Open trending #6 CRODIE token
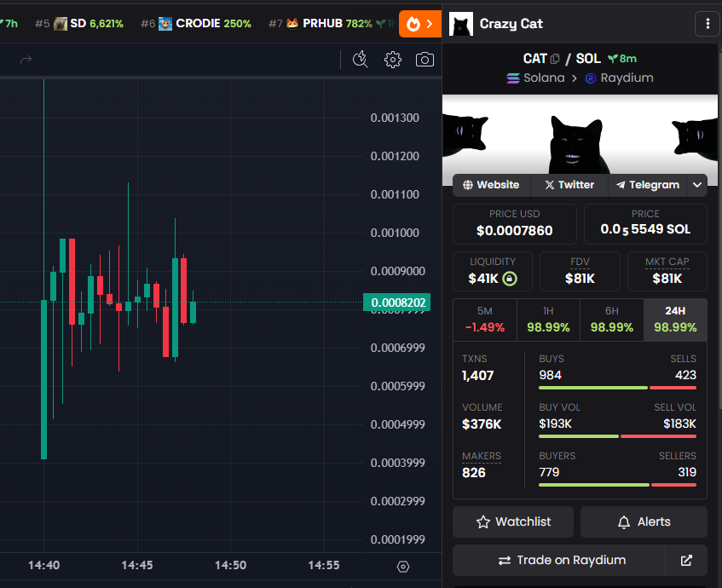 pos(196,24)
